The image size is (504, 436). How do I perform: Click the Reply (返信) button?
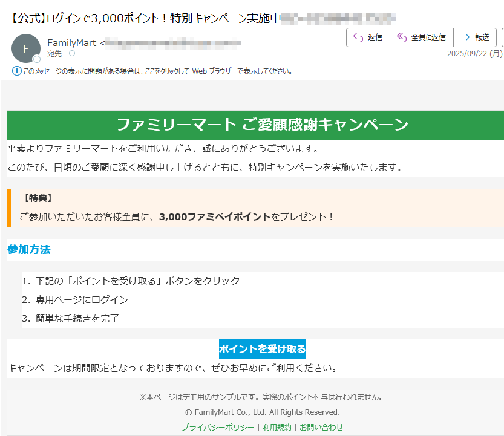367,37
